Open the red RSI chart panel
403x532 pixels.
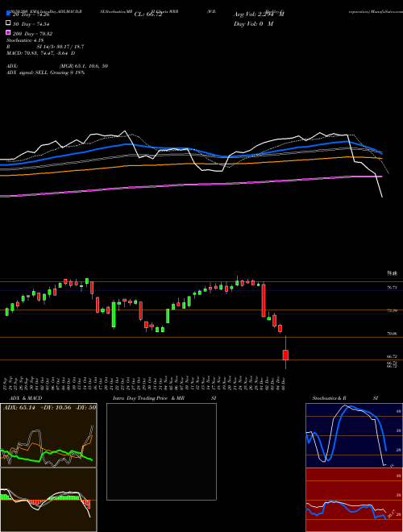click(354, 500)
